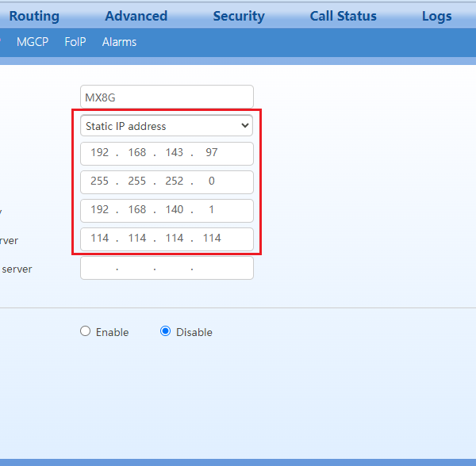This screenshot has height=466, width=476.
Task: View the Logs tab
Action: pos(436,16)
